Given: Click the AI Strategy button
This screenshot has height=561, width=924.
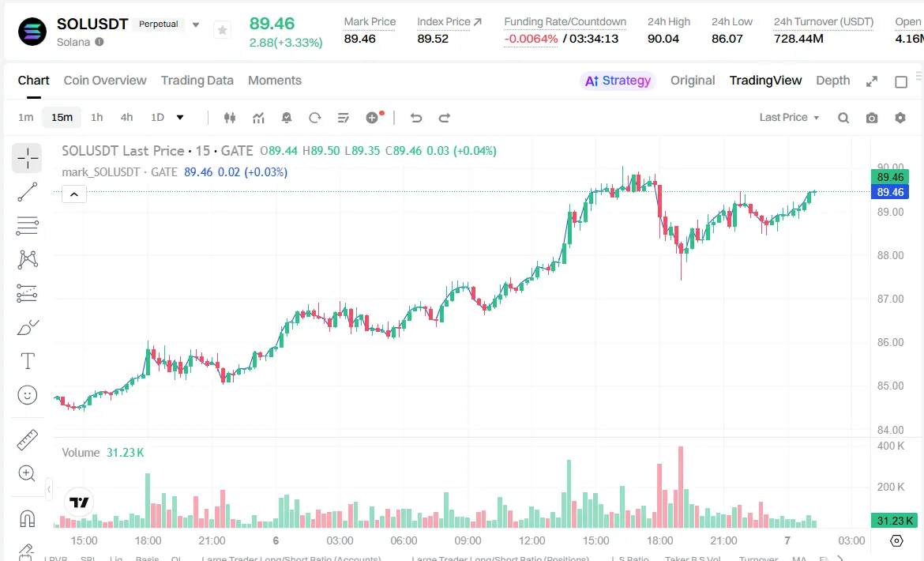Looking at the screenshot, I should (x=618, y=81).
